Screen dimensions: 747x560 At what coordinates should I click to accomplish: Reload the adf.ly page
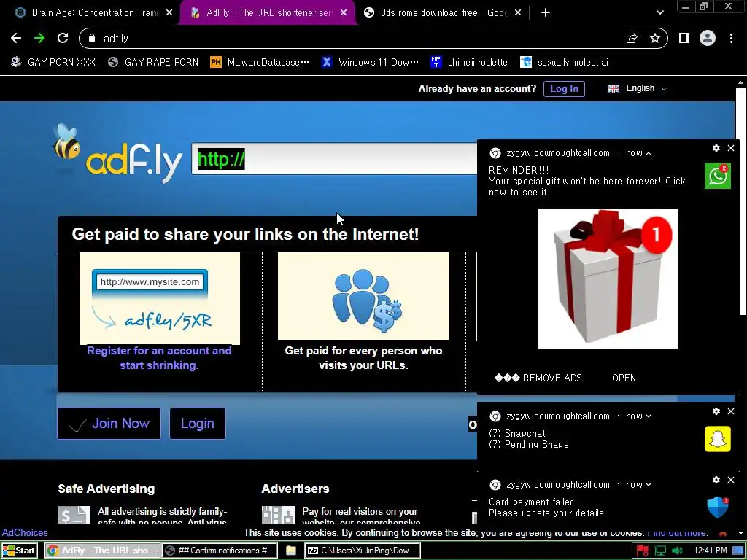(63, 38)
